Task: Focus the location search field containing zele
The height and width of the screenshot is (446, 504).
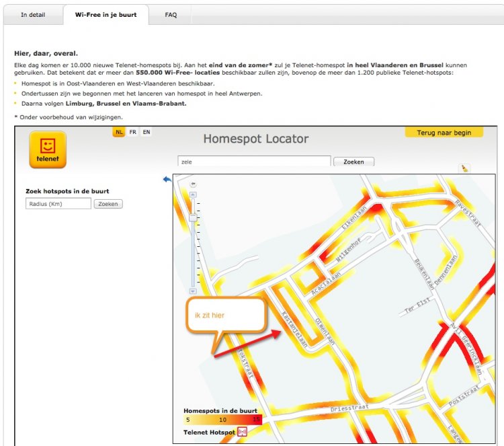Action: 254,161
